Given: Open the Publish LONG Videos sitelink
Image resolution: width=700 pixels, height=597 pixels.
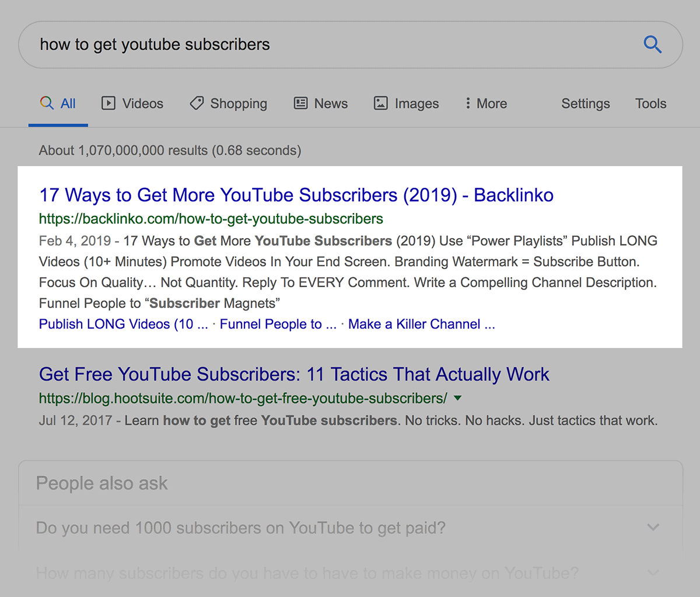Looking at the screenshot, I should 124,324.
